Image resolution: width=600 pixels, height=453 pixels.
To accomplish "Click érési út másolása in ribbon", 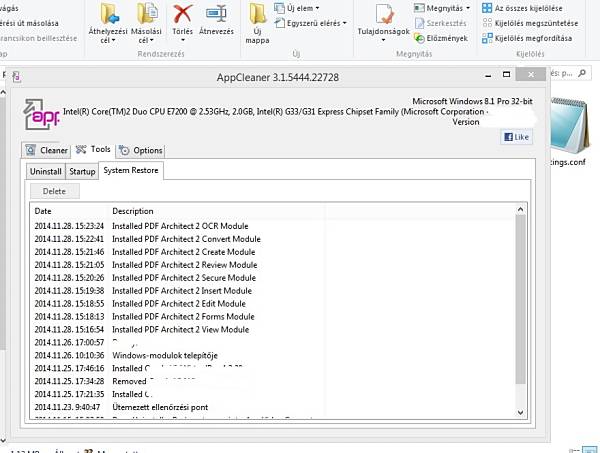I will (x=29, y=23).
